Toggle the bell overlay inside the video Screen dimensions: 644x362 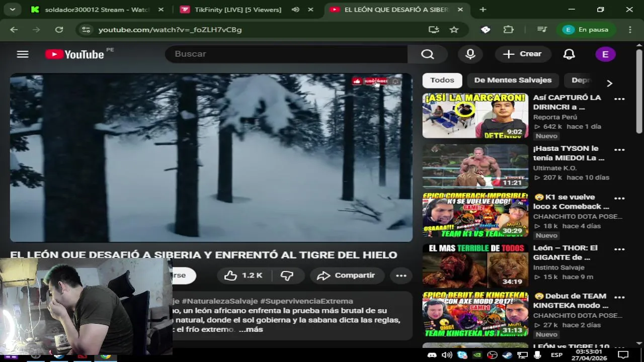[x=395, y=81]
